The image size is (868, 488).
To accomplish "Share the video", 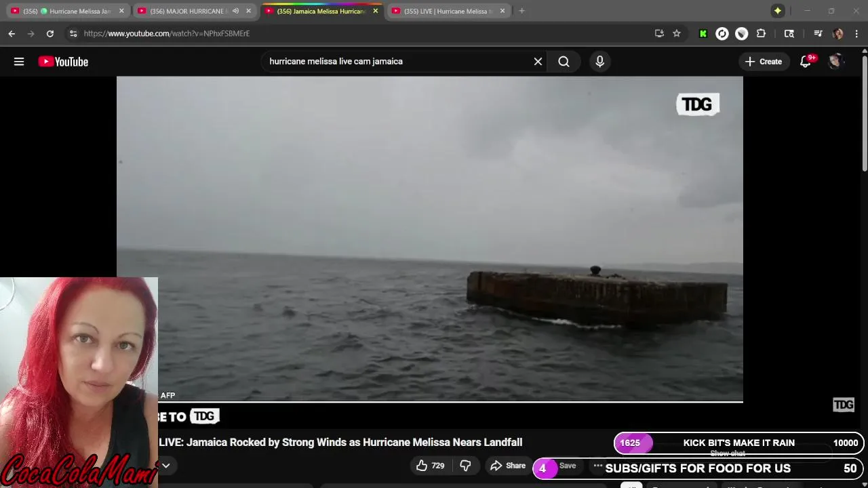I will click(508, 466).
